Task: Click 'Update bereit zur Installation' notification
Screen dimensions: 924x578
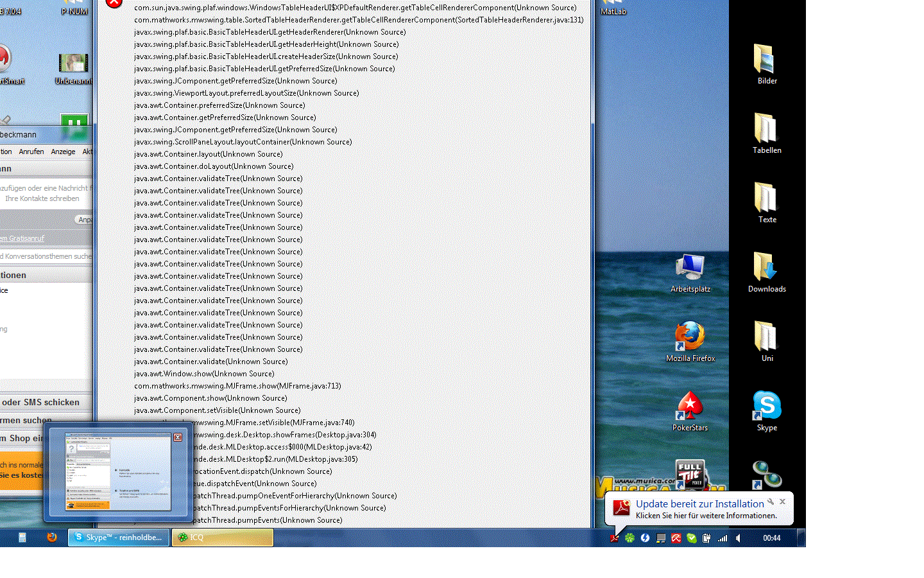Action: click(699, 504)
